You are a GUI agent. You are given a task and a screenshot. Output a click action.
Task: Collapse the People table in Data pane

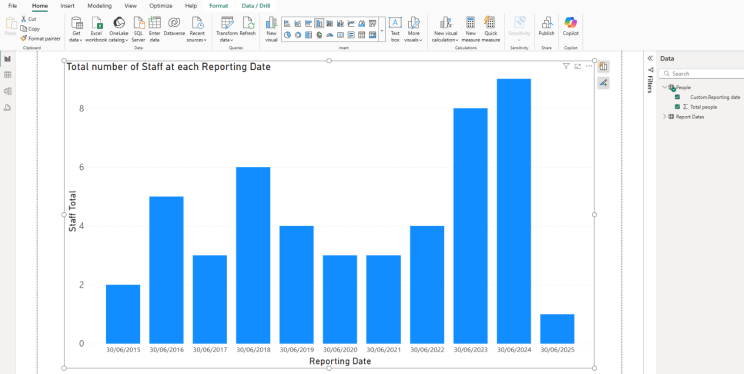tap(664, 87)
